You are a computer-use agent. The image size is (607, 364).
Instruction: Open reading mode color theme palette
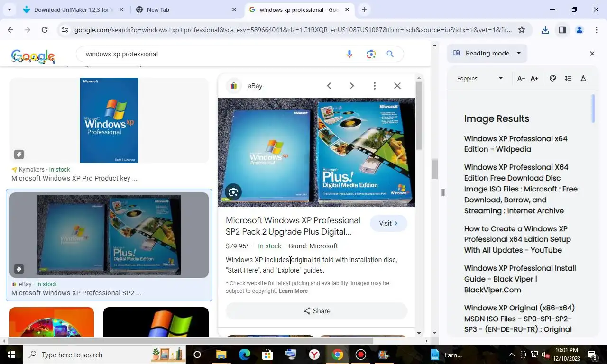[x=553, y=78]
